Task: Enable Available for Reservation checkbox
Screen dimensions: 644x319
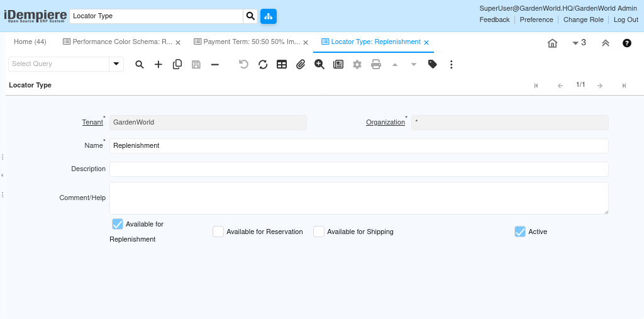Action: point(218,232)
